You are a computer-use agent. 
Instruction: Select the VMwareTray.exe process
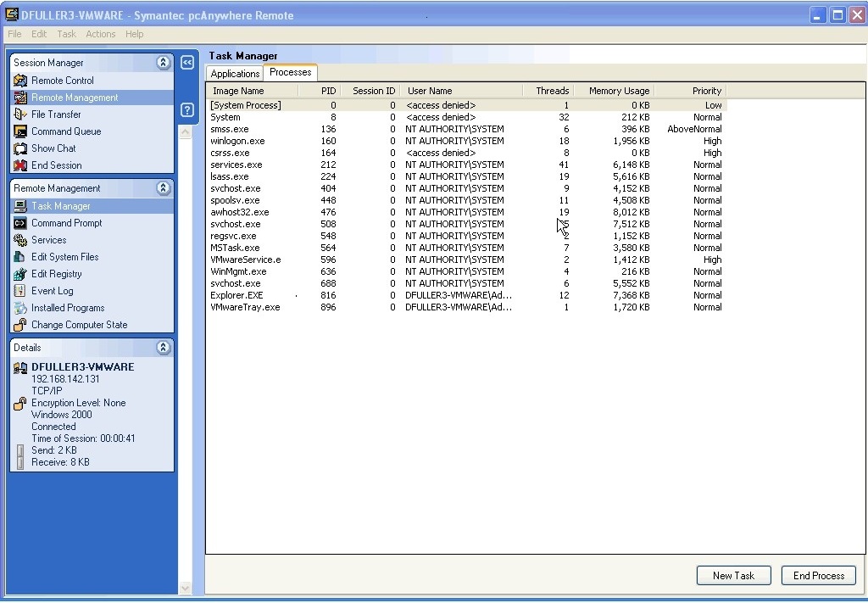click(x=467, y=307)
